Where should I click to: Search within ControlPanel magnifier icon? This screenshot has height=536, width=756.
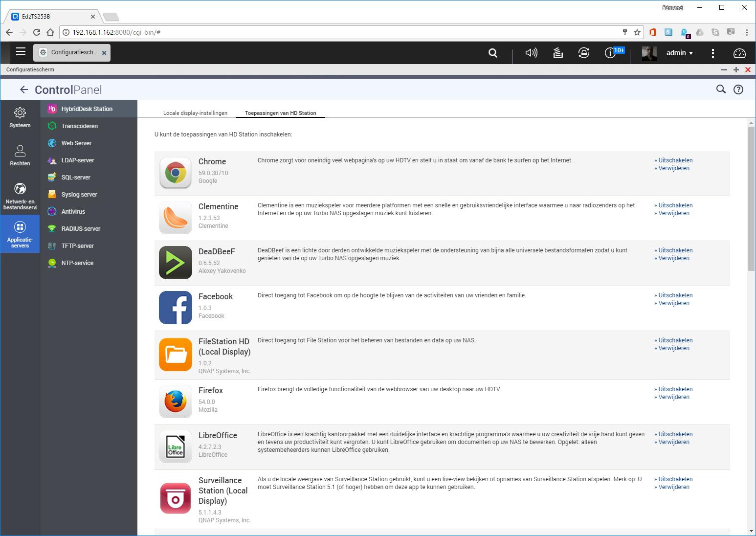(721, 89)
